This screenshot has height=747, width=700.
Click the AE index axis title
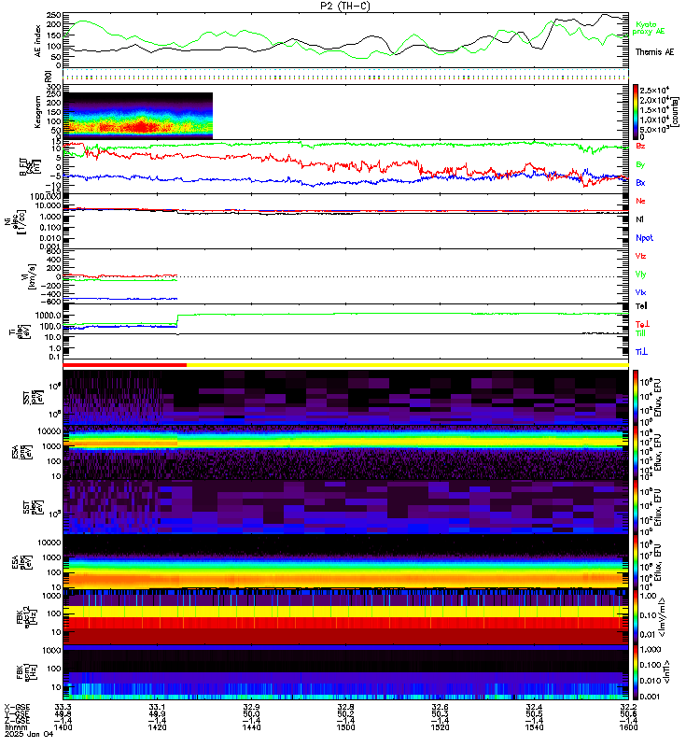pos(38,41)
